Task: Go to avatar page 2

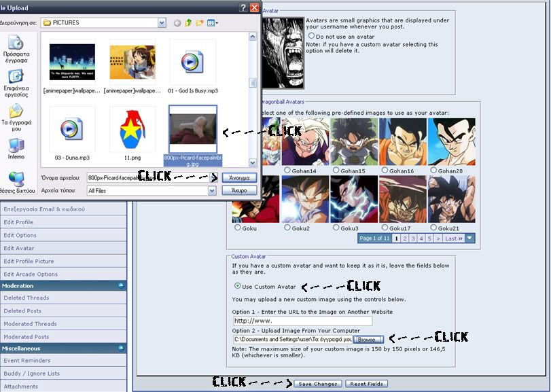Action: tap(405, 238)
